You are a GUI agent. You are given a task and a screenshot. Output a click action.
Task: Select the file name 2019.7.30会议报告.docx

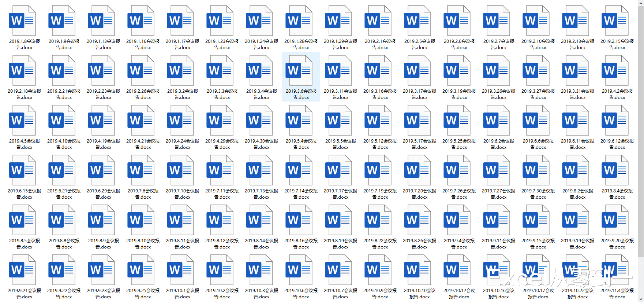pos(538,194)
